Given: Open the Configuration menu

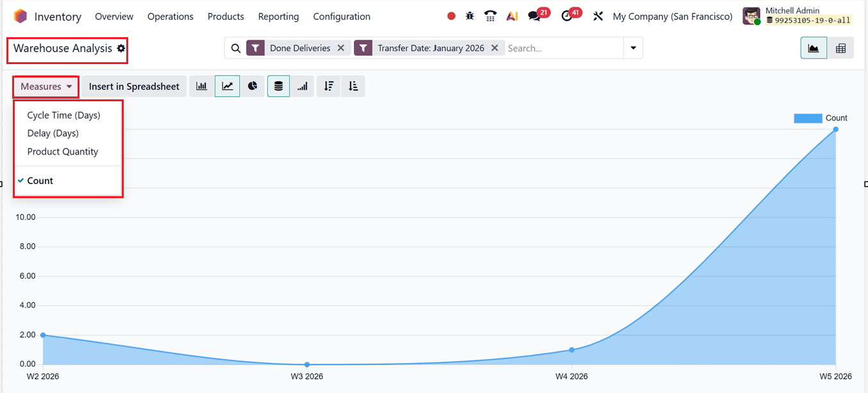Looking at the screenshot, I should click(x=342, y=17).
